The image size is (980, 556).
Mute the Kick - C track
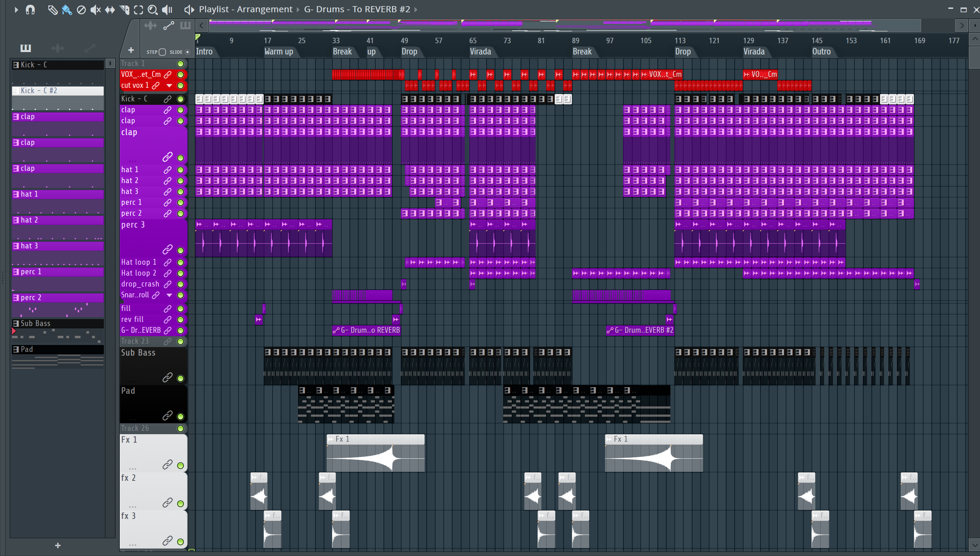[x=181, y=99]
